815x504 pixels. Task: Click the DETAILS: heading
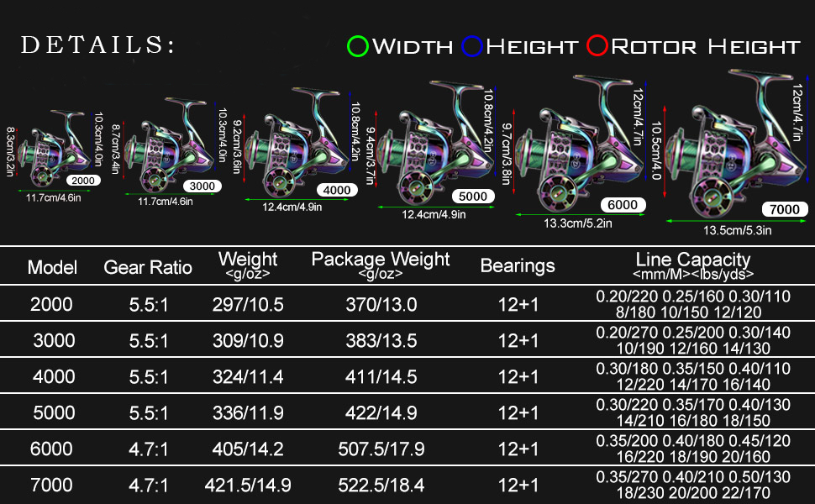(97, 45)
